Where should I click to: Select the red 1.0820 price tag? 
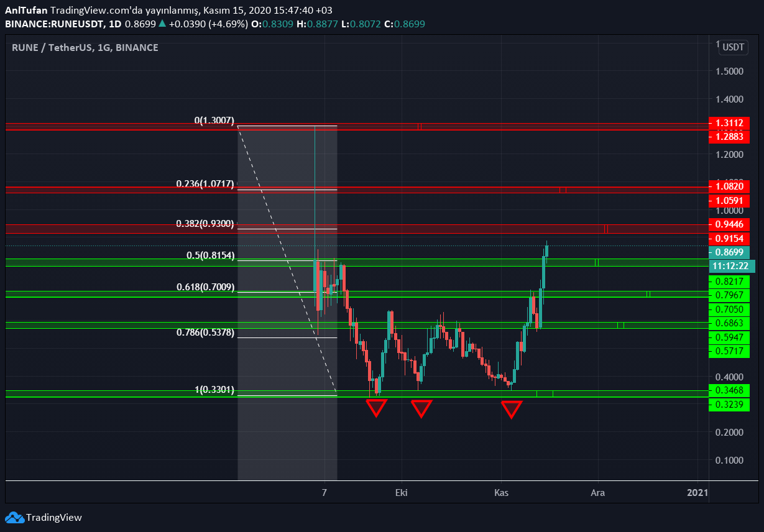pos(729,186)
